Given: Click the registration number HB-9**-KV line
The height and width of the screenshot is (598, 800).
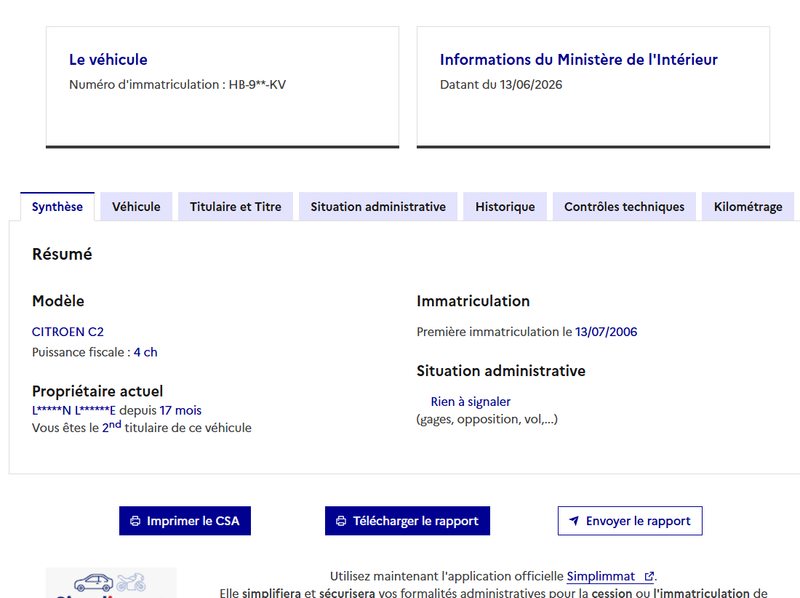Looking at the screenshot, I should pyautogui.click(x=178, y=85).
